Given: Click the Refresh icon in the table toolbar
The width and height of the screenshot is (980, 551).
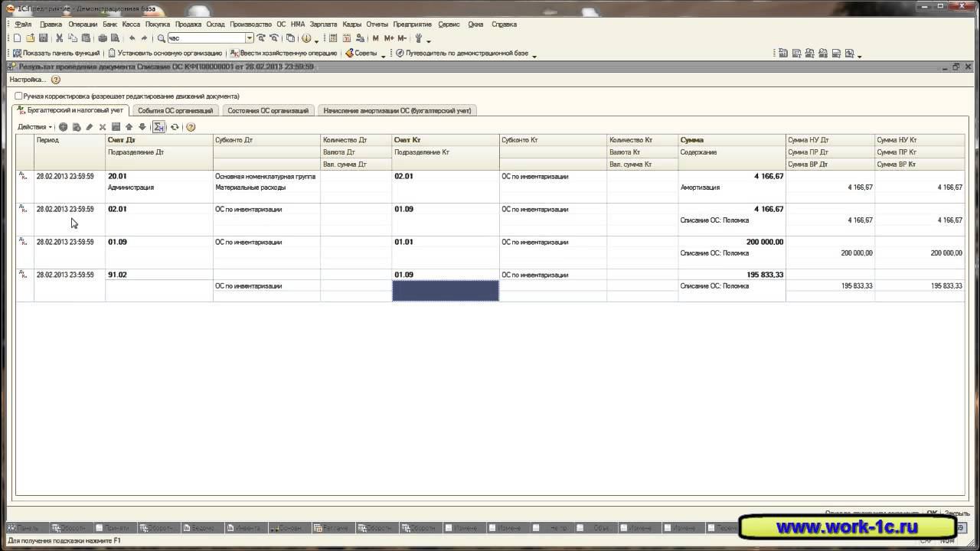Looking at the screenshot, I should coord(175,127).
